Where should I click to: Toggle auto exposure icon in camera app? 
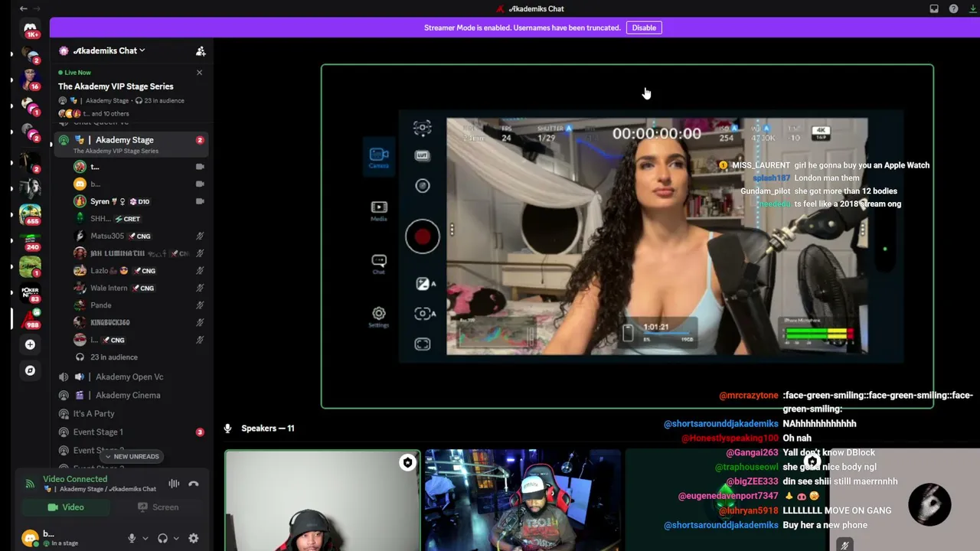pyautogui.click(x=425, y=284)
